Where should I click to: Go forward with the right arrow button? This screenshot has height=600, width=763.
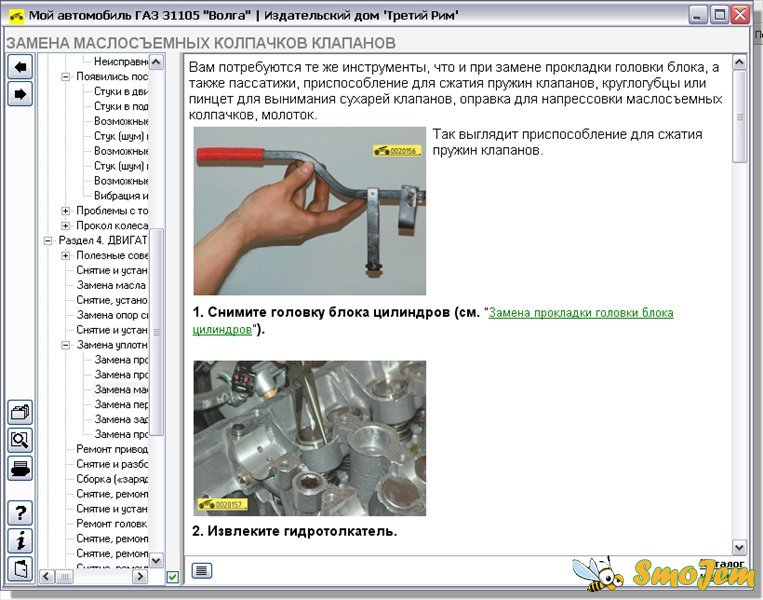(20, 94)
